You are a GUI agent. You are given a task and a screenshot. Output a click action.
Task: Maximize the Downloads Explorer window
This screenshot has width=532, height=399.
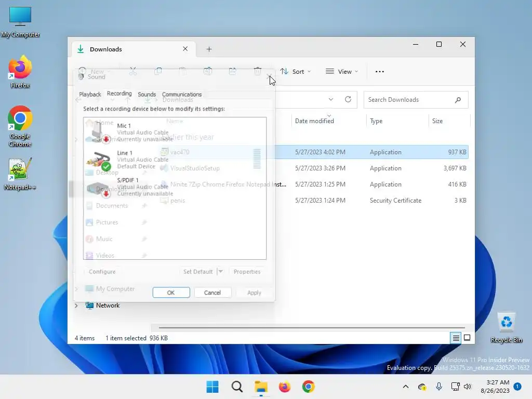[x=438, y=45]
